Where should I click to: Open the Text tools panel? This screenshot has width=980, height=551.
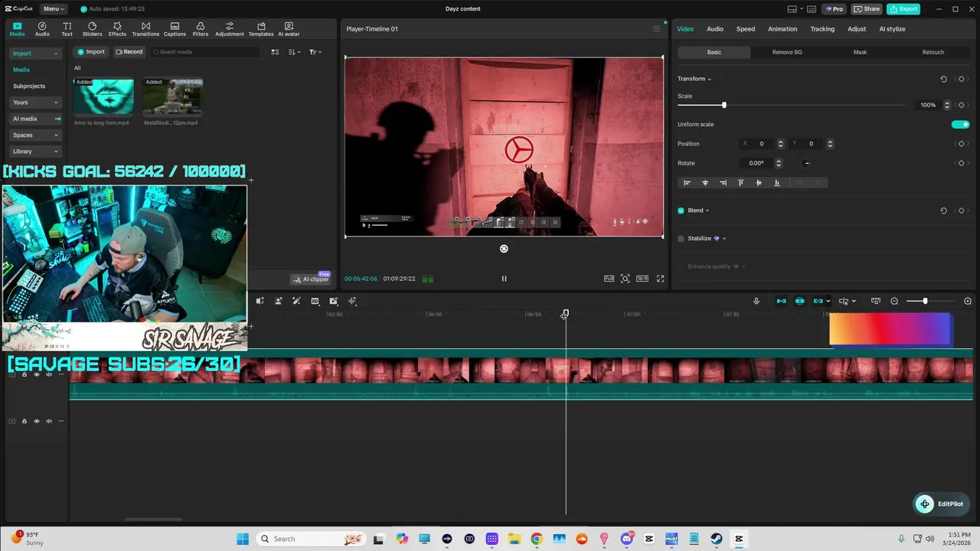coord(67,29)
